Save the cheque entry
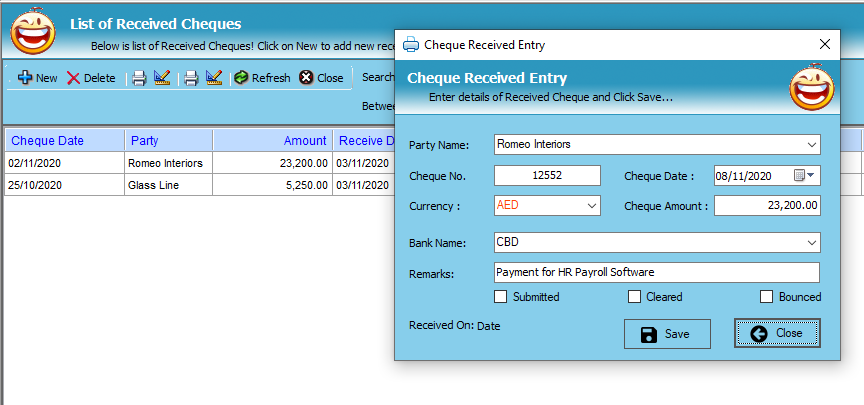 [666, 334]
